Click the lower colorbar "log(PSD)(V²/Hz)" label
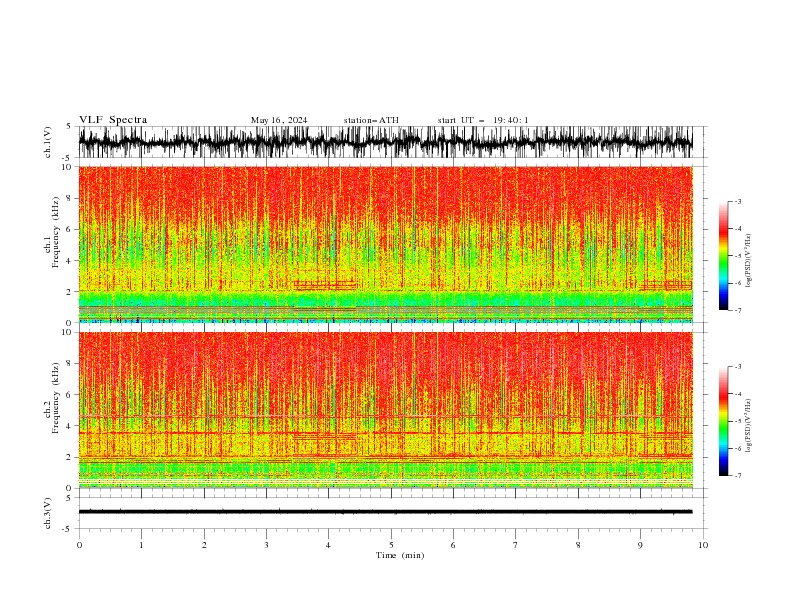The height and width of the screenshot is (612, 792). [749, 426]
